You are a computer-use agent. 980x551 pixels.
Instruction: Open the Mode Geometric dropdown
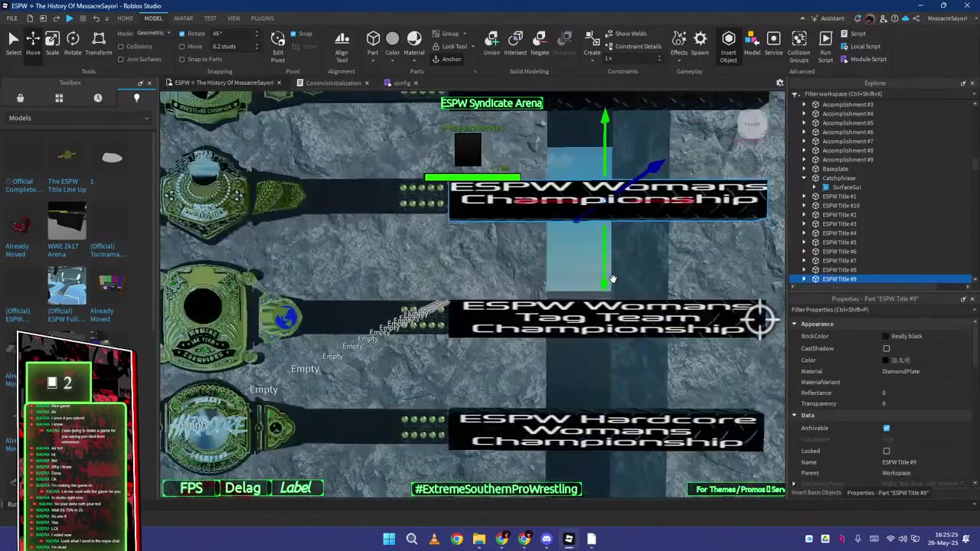155,34
